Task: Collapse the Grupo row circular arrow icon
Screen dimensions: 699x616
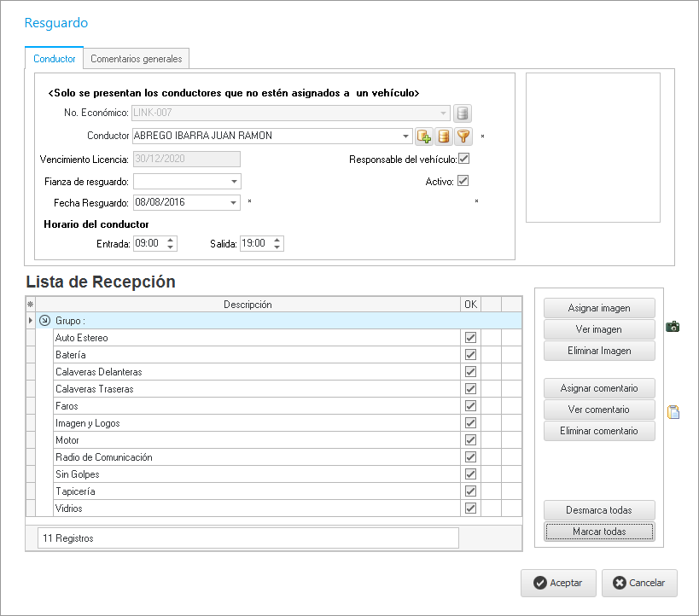Action: pos(44,321)
